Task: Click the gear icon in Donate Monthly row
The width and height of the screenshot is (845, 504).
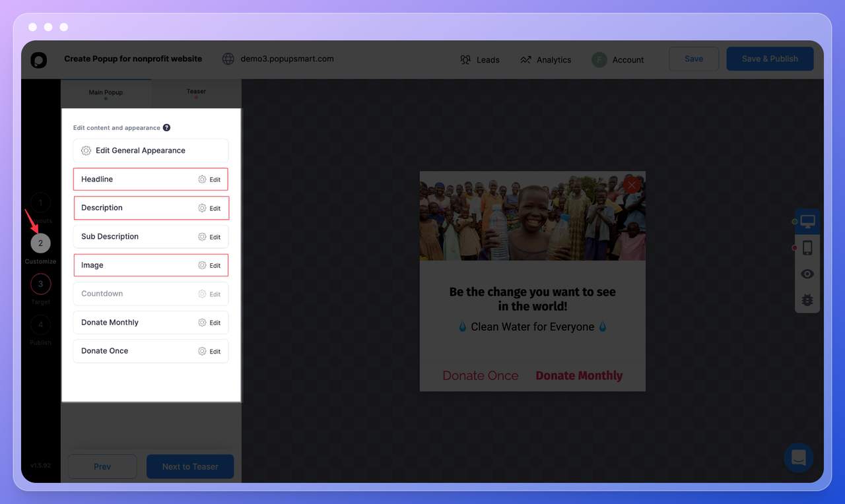Action: pyautogui.click(x=202, y=323)
